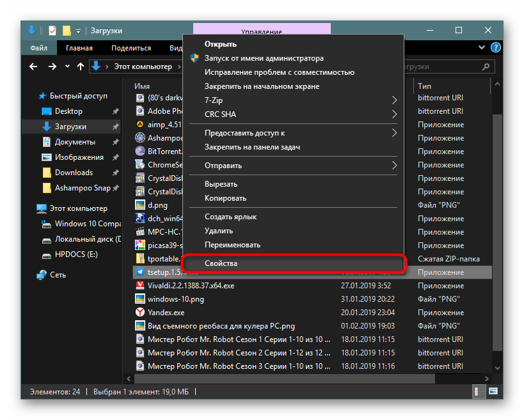
Task: Select Запуск от имени администратора
Action: pos(264,58)
